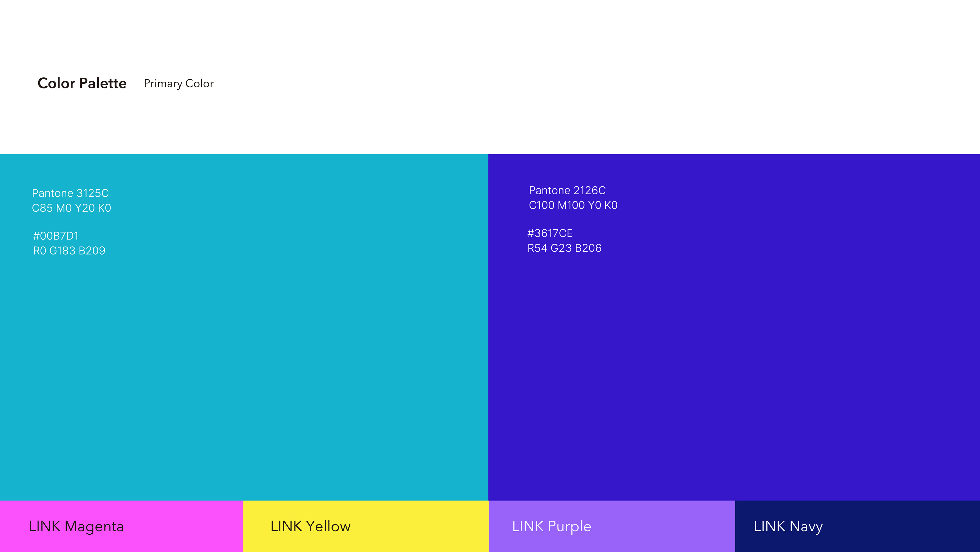
Task: Click the R54 G23 B206 value
Action: [564, 248]
